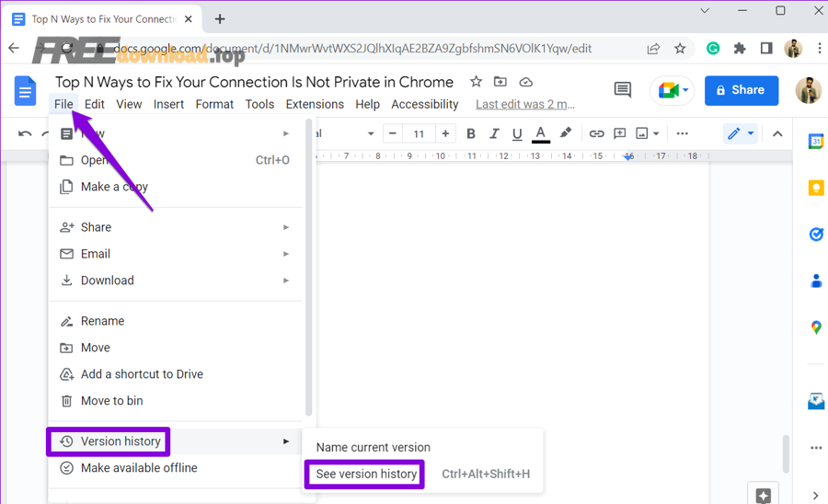Open the Edit menu
This screenshot has height=504, width=828.
coord(95,105)
